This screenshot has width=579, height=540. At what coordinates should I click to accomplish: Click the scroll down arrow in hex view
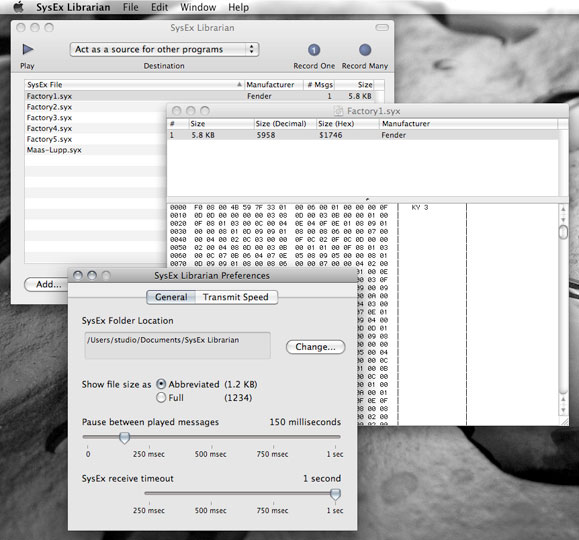click(x=563, y=410)
